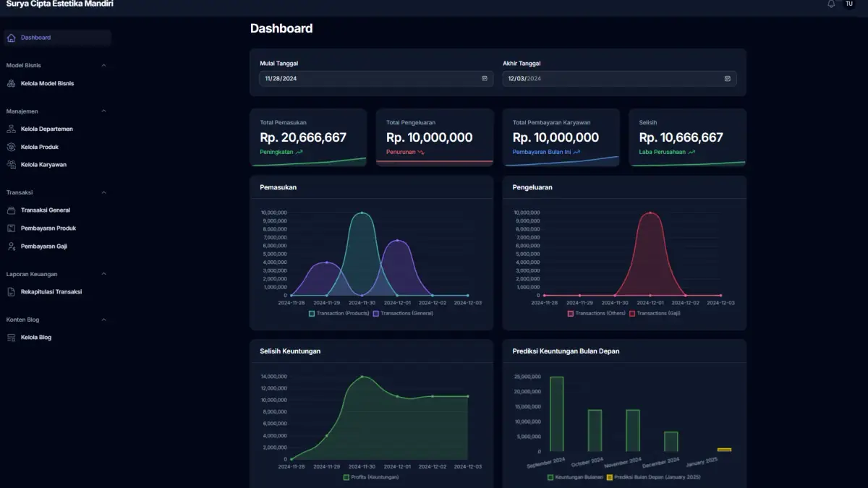Open the TU user avatar menu
This screenshot has height=488, width=868.
(849, 4)
